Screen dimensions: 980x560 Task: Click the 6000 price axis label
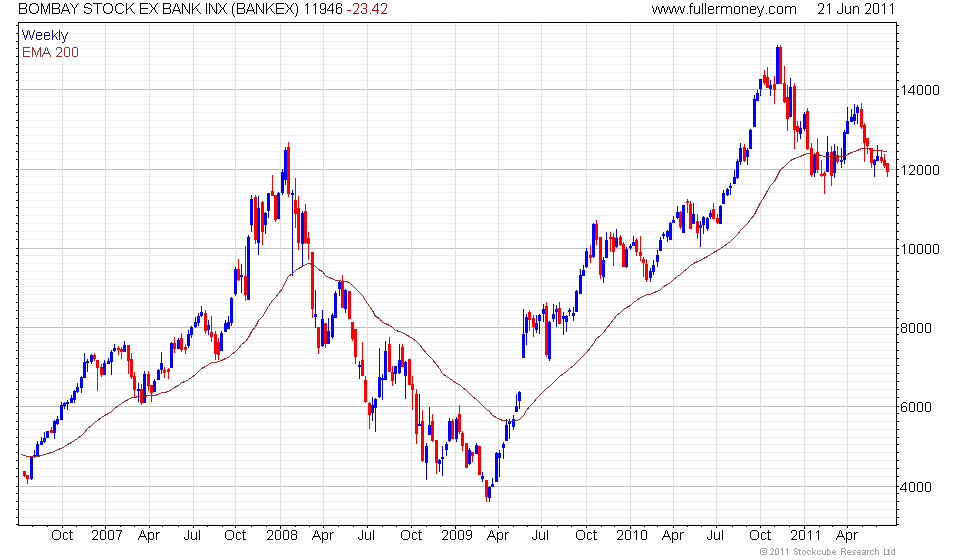(916, 408)
